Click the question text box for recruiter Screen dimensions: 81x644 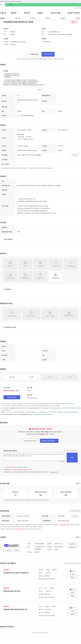tap(34, 457)
